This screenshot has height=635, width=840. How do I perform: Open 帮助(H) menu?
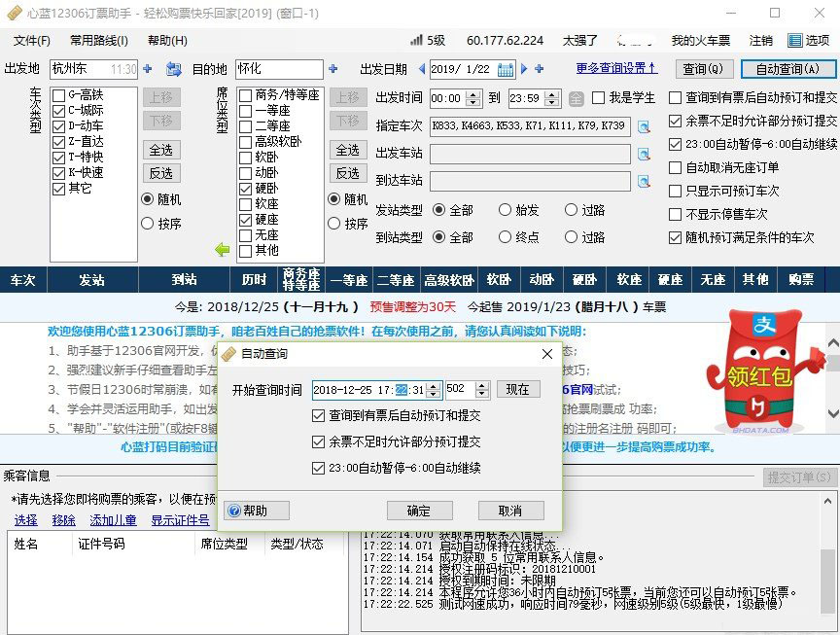pos(167,41)
